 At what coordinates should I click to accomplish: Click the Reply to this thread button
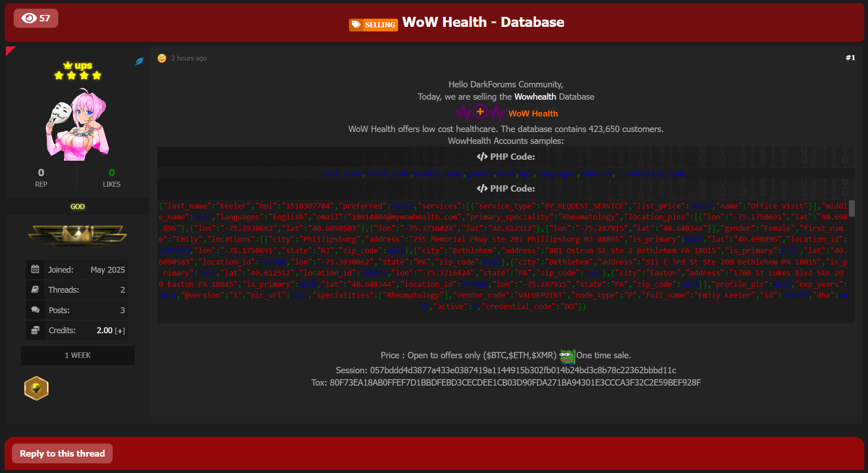pos(62,453)
